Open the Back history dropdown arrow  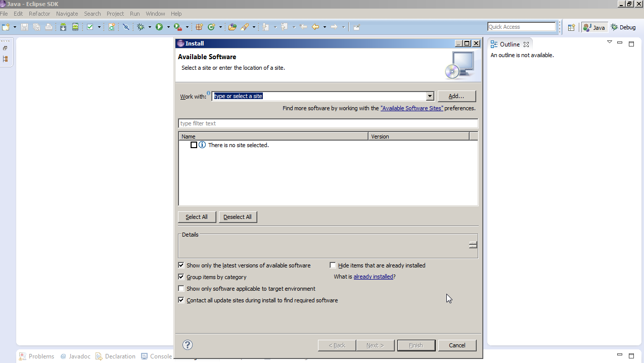325,27
